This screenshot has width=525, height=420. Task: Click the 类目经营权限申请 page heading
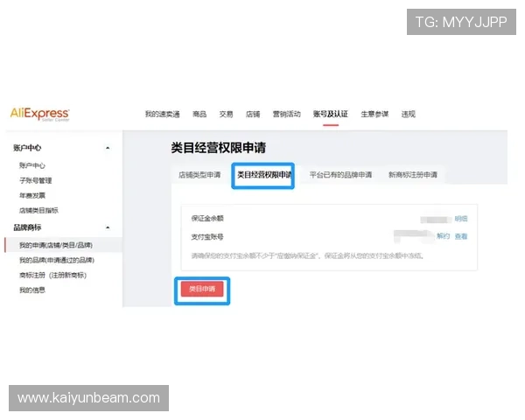tap(218, 148)
